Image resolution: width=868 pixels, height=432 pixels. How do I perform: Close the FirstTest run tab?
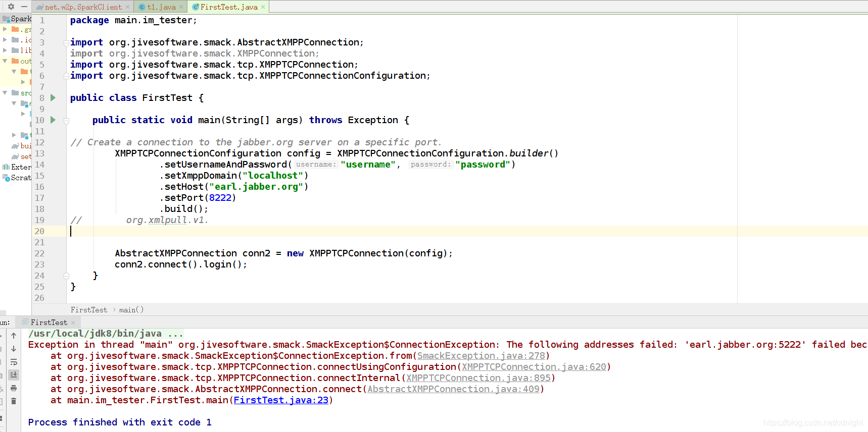(73, 322)
